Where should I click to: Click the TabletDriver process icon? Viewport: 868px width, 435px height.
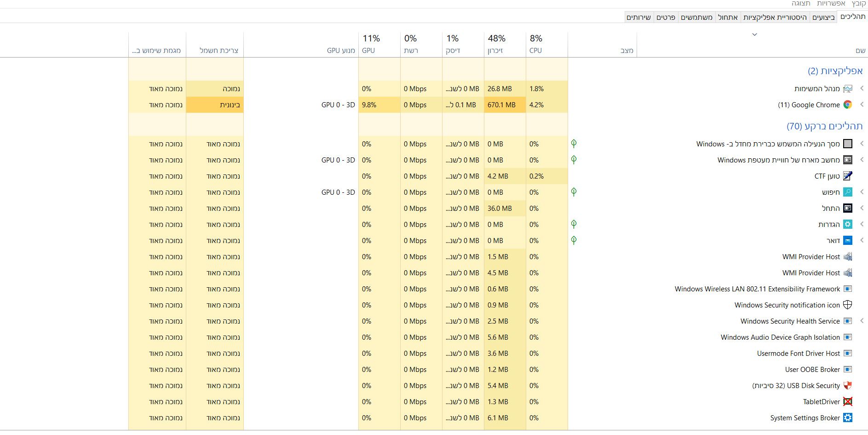[x=847, y=402]
